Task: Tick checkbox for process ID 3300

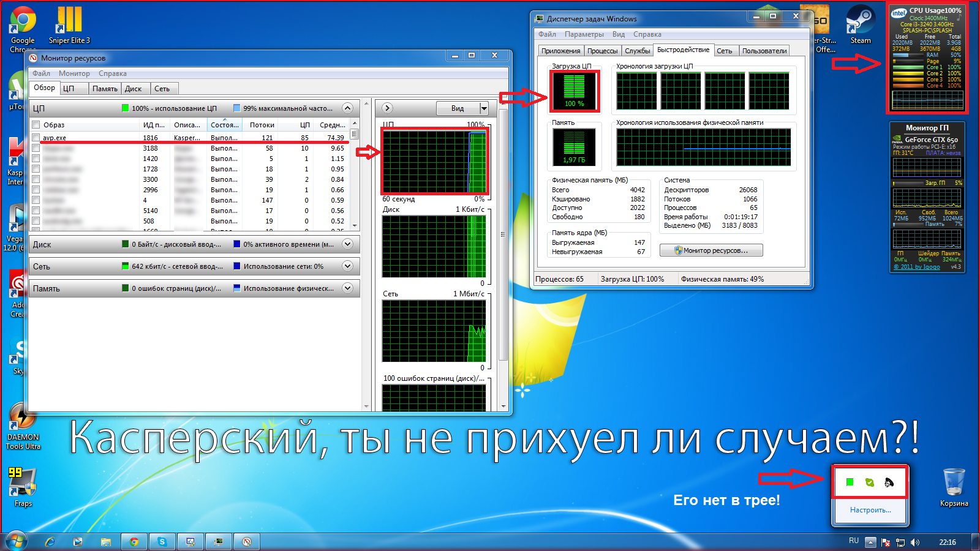Action: click(x=36, y=179)
